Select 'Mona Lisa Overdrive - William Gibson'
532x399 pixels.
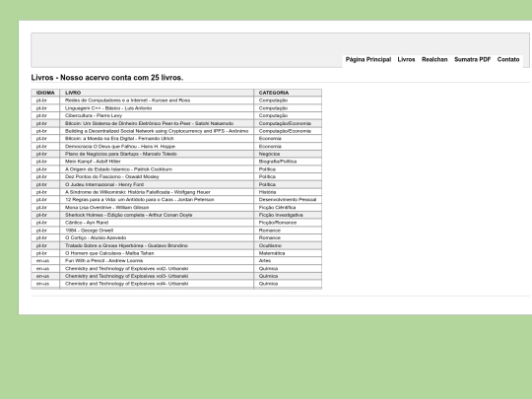pos(106,207)
